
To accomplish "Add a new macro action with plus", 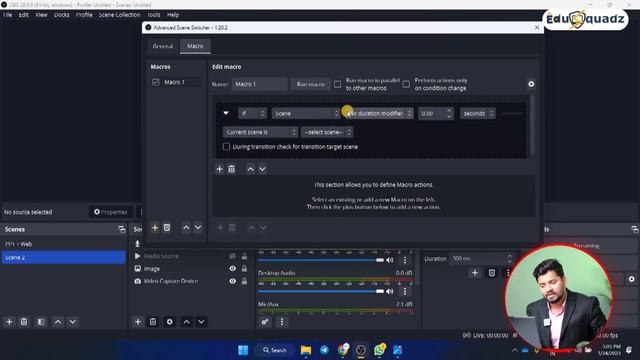I will point(220,228).
